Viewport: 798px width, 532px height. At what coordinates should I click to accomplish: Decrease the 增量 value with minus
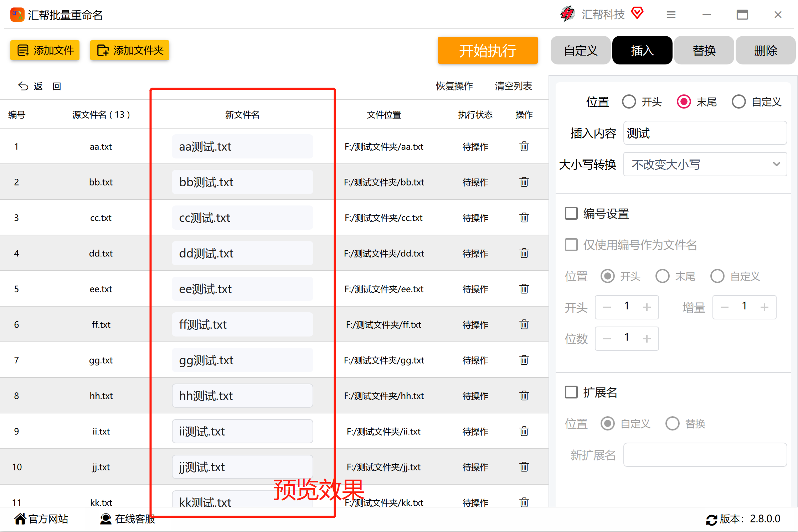[x=724, y=307]
